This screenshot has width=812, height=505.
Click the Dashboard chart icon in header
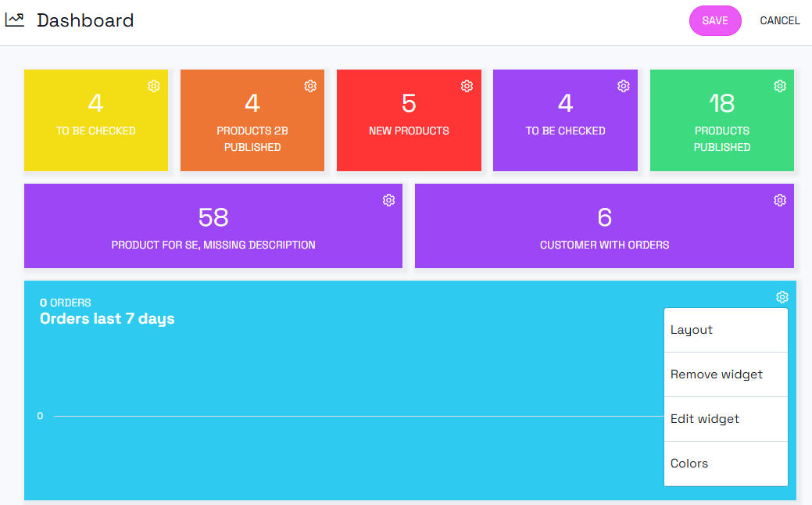click(x=14, y=20)
